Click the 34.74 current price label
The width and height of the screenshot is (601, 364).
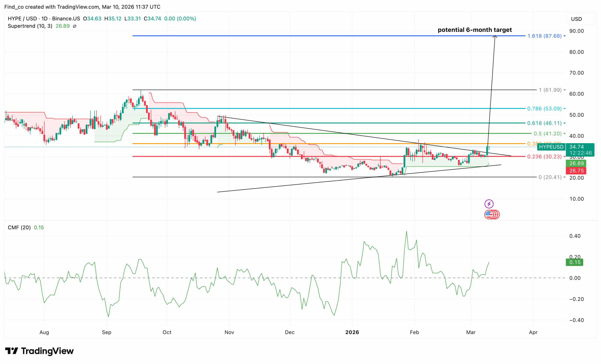pos(576,147)
